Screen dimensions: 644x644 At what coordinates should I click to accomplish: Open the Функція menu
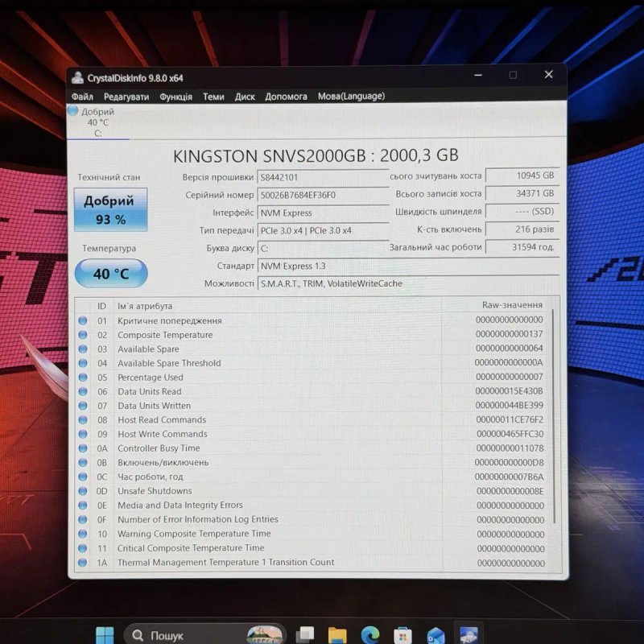175,97
